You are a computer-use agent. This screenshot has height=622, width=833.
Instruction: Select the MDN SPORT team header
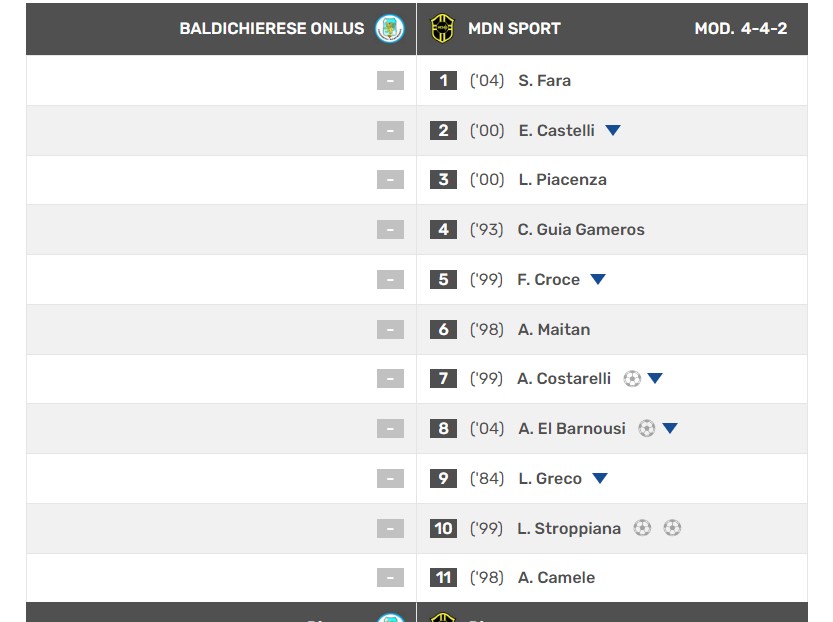(514, 29)
